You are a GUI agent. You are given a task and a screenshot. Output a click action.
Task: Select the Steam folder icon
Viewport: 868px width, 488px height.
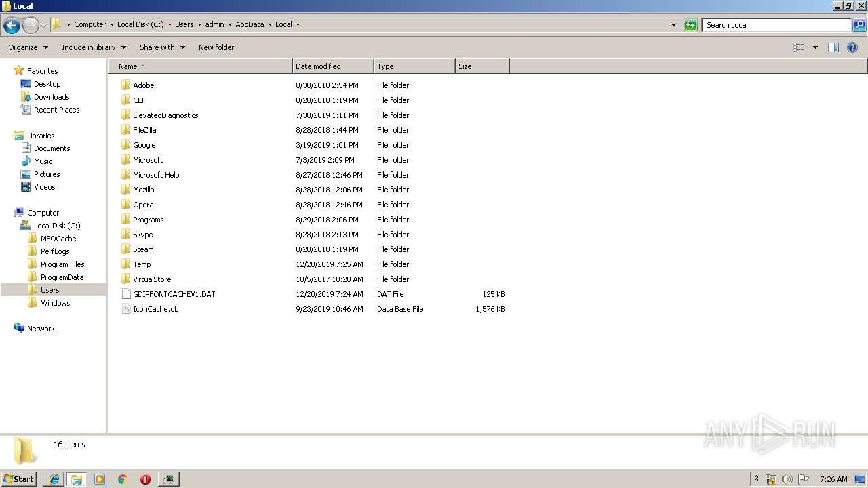[125, 249]
